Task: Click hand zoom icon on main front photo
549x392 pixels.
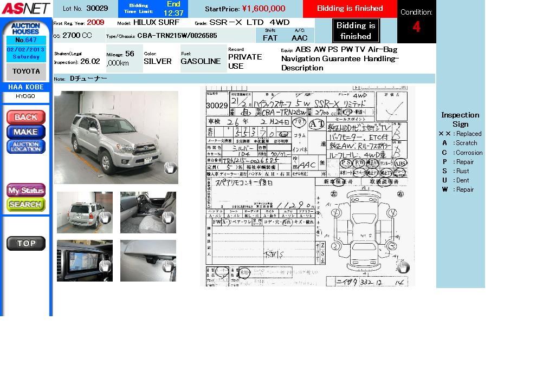Action: (170, 168)
